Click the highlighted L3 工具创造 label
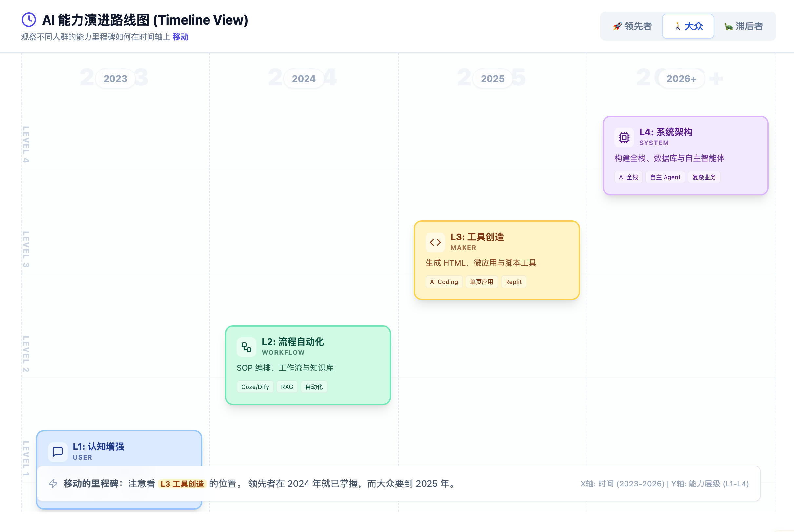 [x=182, y=484]
